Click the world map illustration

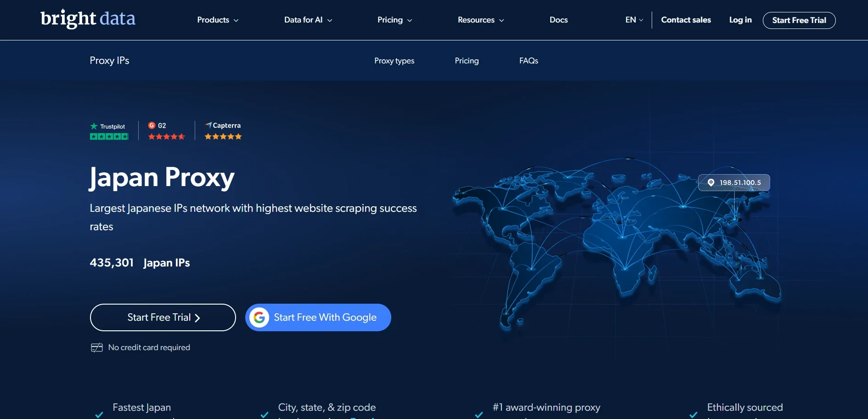click(x=616, y=243)
